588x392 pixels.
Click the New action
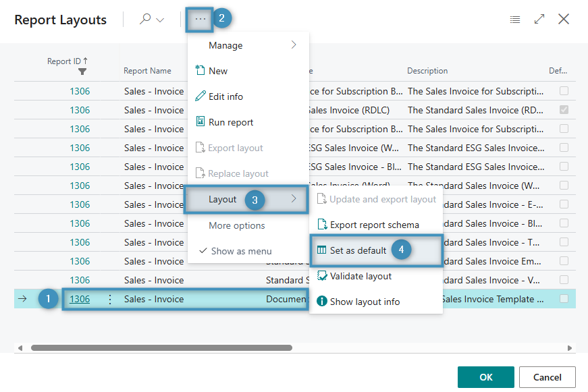[248, 71]
